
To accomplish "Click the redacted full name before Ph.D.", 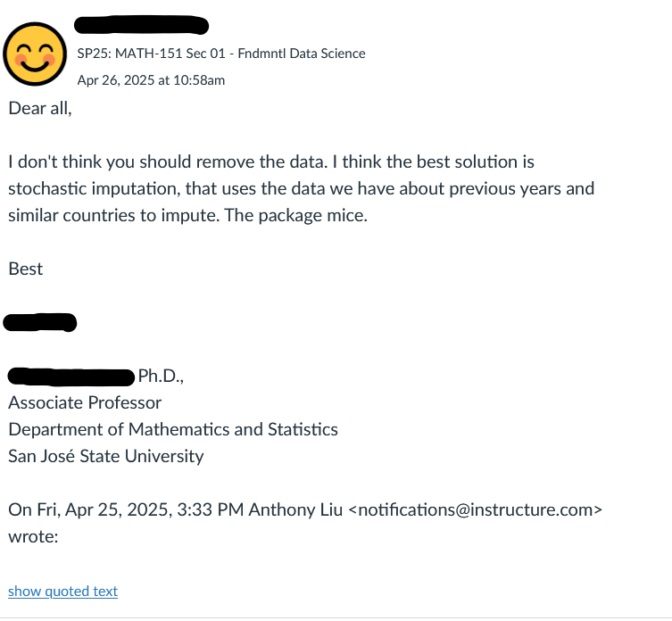I will click(71, 377).
